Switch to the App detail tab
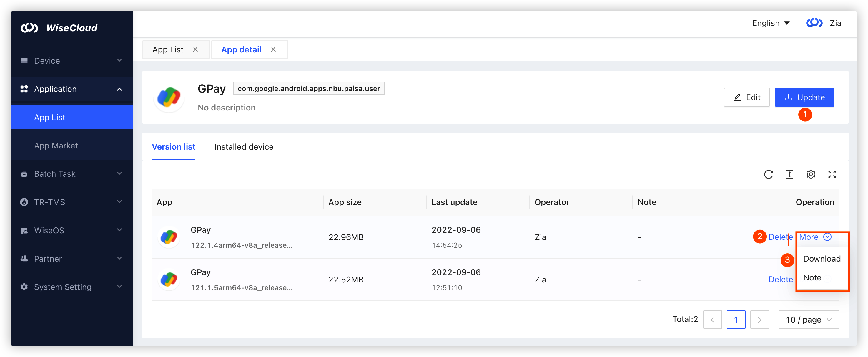Viewport: 868px width, 357px height. [241, 49]
